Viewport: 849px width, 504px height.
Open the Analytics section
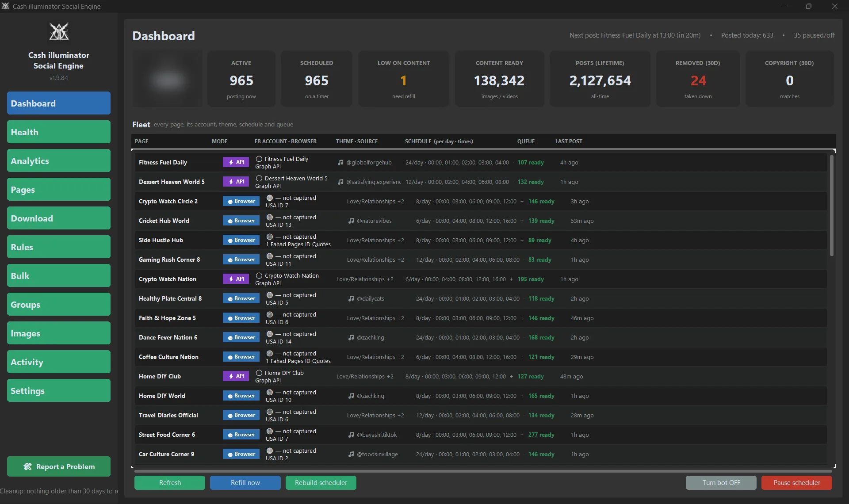point(59,160)
